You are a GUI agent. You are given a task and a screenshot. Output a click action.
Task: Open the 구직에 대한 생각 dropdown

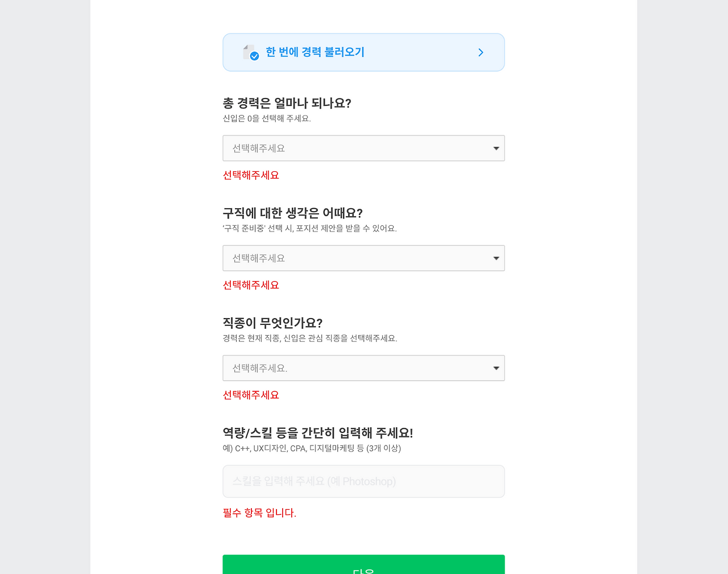[363, 258]
